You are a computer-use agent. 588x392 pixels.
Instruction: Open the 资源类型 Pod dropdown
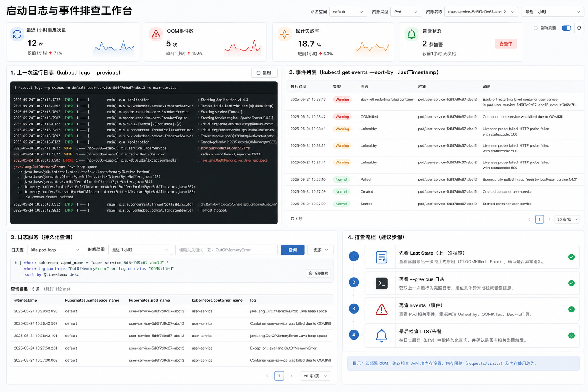(x=406, y=12)
